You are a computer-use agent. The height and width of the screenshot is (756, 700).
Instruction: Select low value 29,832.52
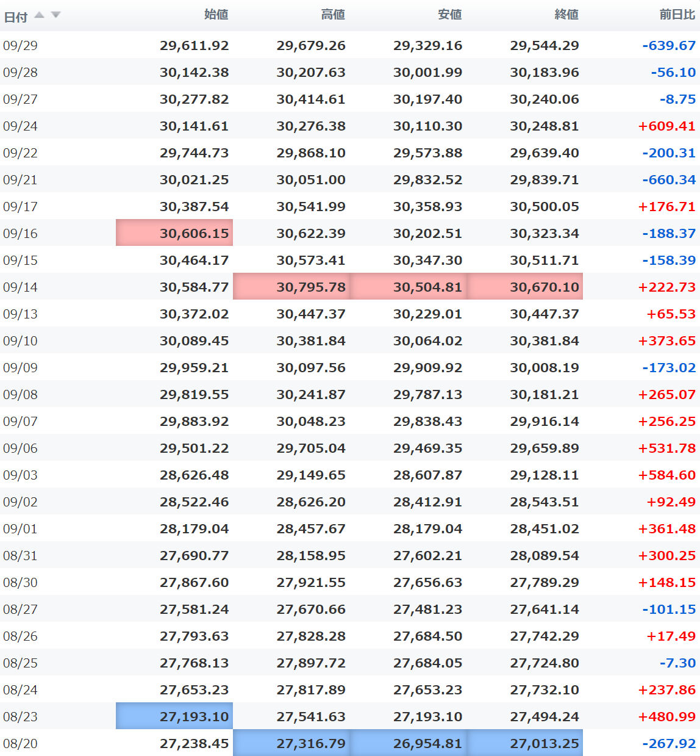[427, 179]
